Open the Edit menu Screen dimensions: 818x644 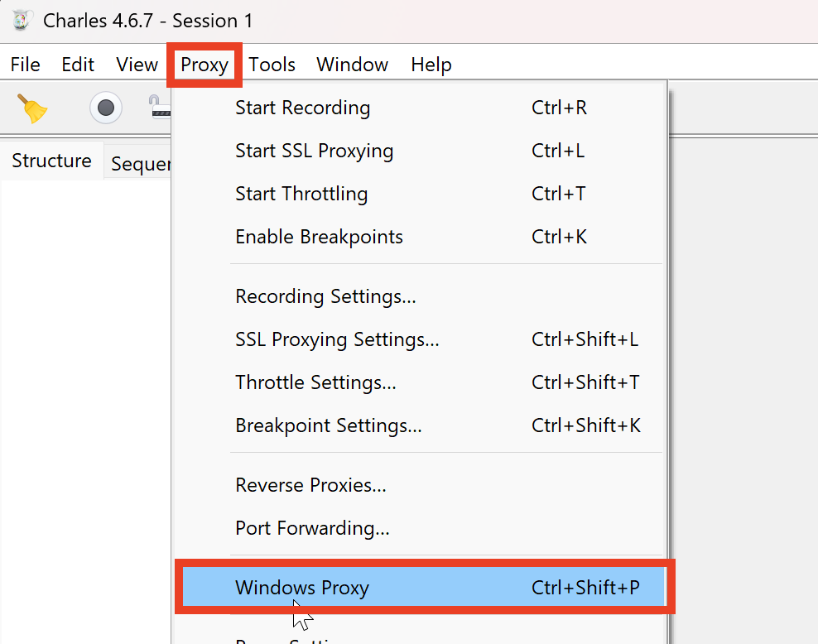coord(78,65)
